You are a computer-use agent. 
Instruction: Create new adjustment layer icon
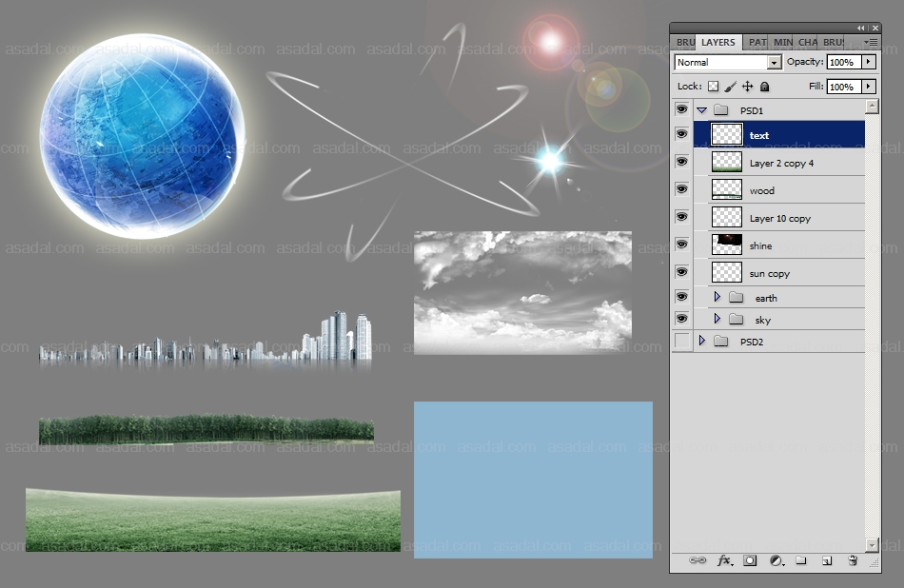[776, 561]
